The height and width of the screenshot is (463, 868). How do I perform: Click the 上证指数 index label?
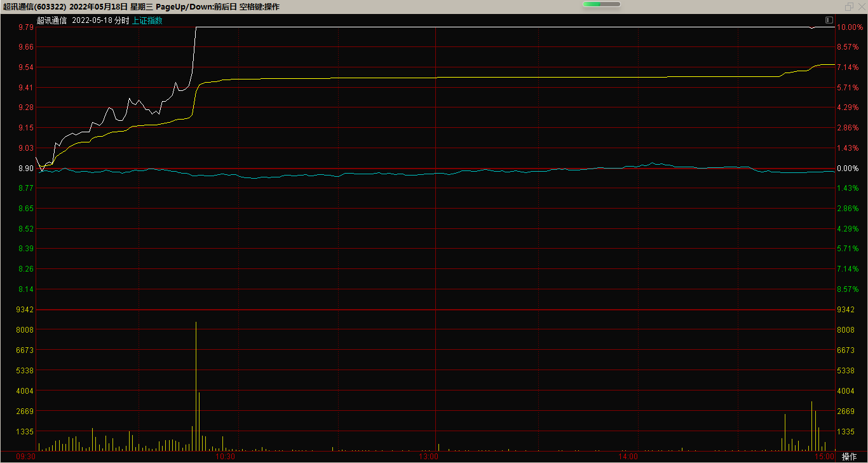click(147, 20)
